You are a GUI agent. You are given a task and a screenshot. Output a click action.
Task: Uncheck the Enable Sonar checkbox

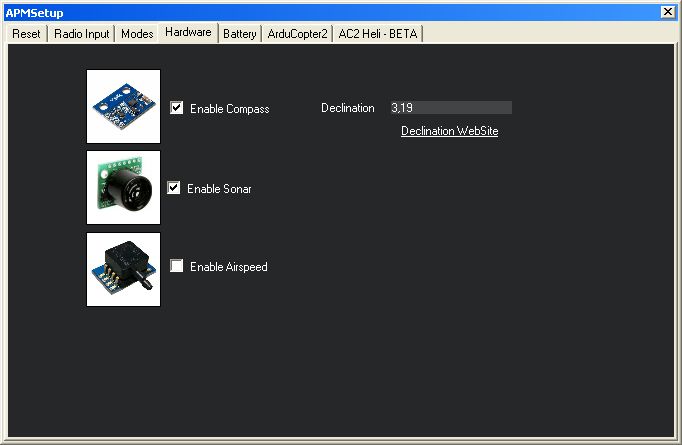pyautogui.click(x=174, y=188)
